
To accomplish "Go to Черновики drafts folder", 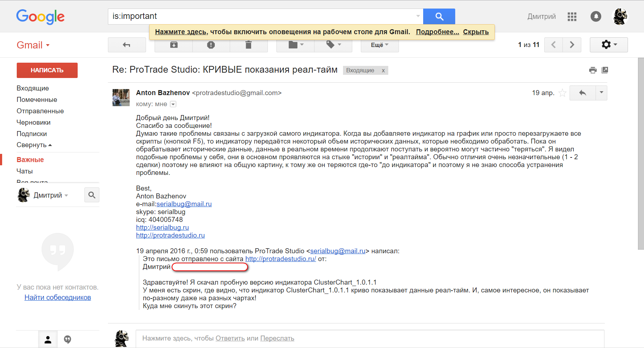I will 33,123.
